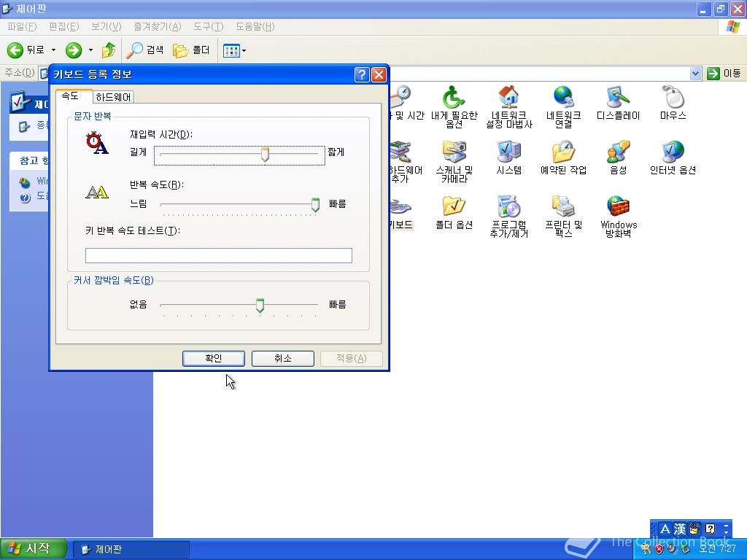
Task: Toggle the 폴더 folders toolbar button
Action: click(192, 50)
